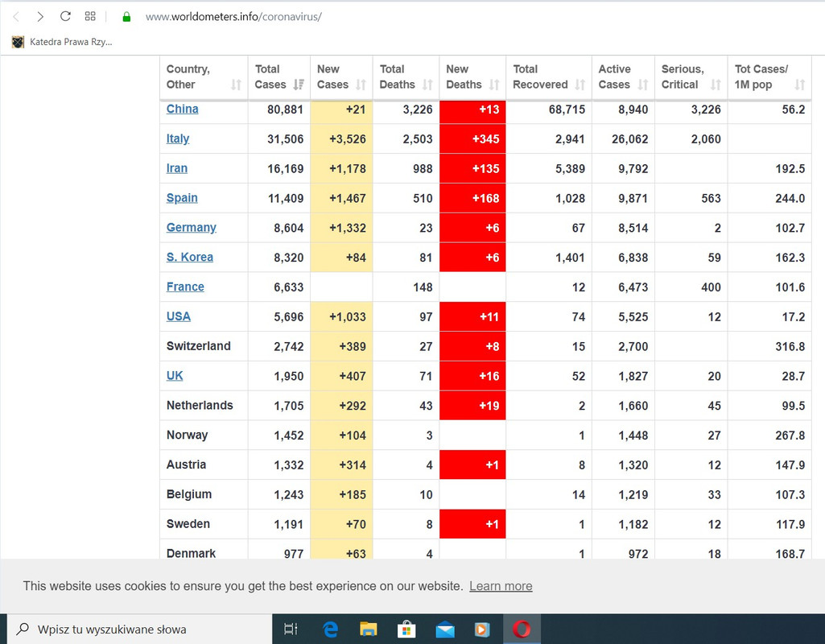Screen dimensions: 825x644
Task: Sort by Active Cases column
Action: (623, 77)
